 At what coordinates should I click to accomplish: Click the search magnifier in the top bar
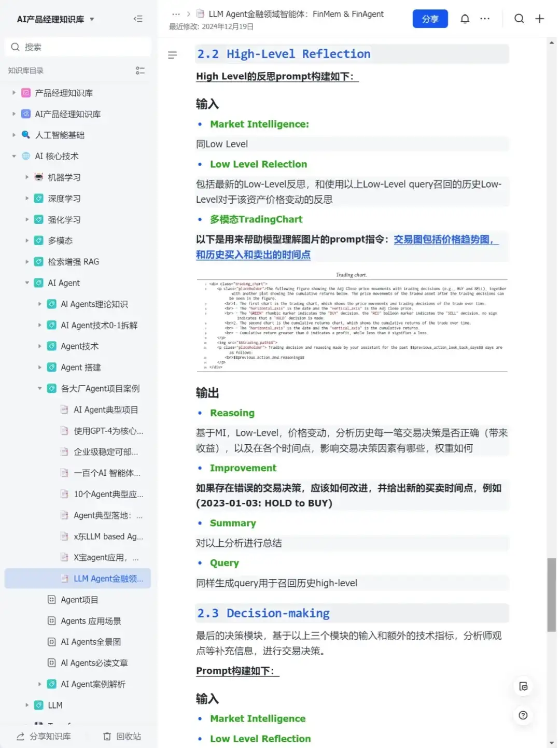pyautogui.click(x=519, y=19)
